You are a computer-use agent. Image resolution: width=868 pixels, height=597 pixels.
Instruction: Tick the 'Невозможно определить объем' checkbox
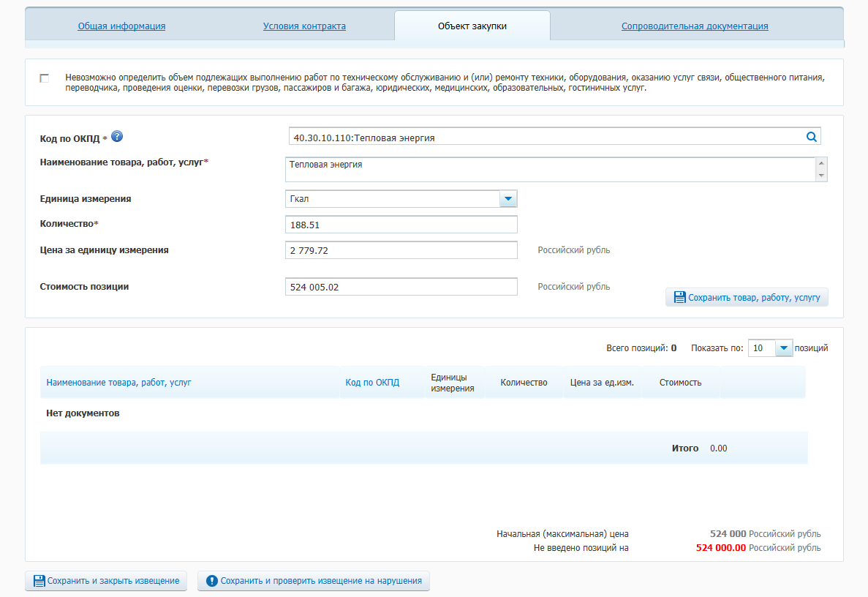pos(45,78)
